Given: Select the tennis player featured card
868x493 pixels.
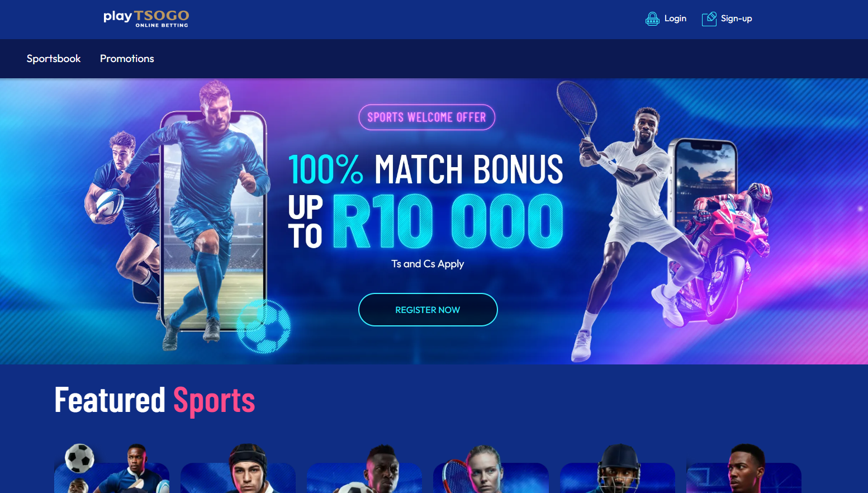Looking at the screenshot, I should pos(491,470).
